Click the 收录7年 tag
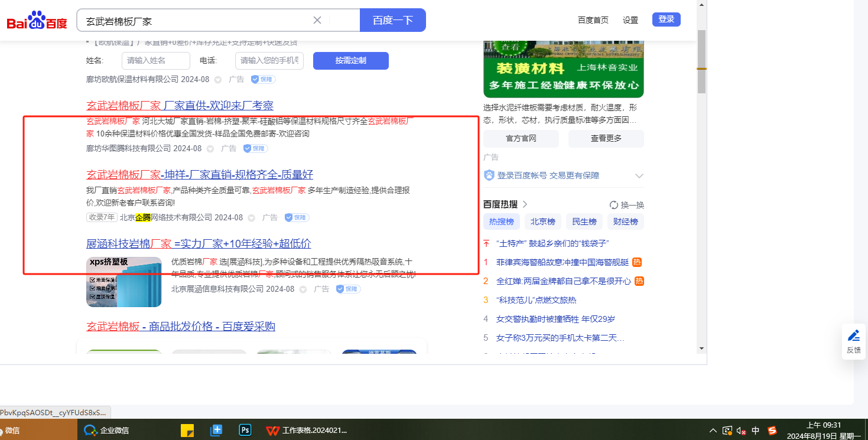This screenshot has height=440, width=868. click(102, 217)
